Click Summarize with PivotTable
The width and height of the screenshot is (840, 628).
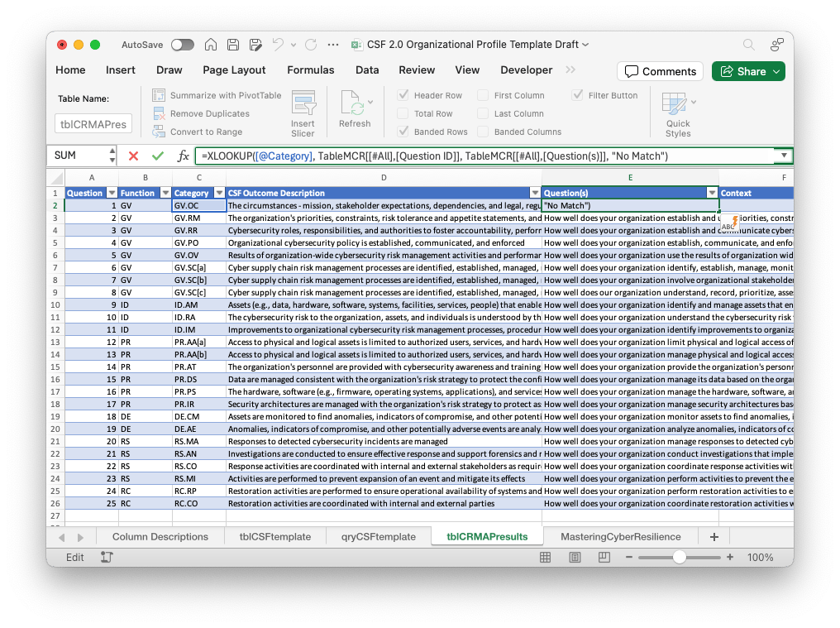coord(217,95)
